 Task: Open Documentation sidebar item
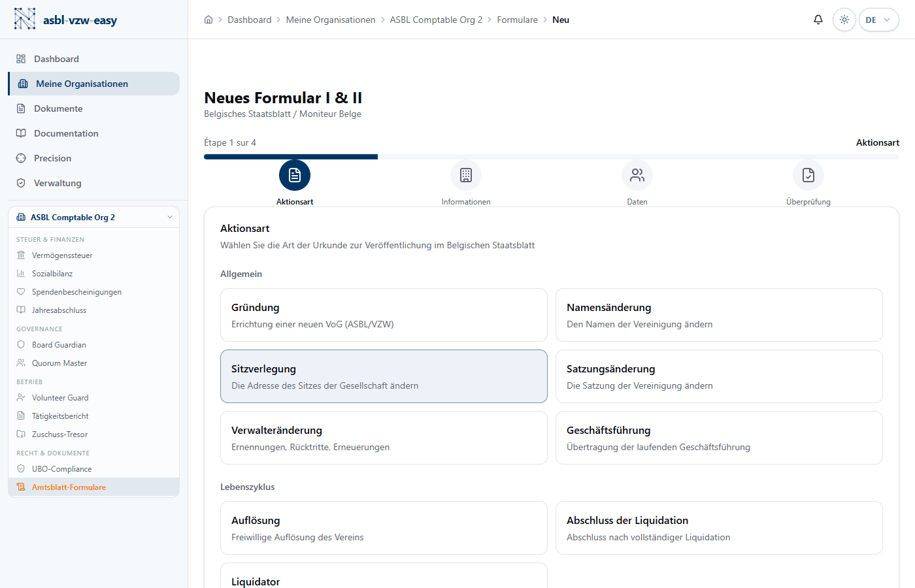coord(93,133)
